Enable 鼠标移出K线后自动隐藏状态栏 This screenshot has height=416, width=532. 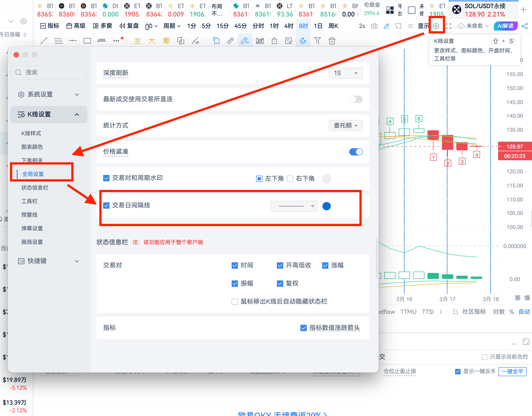point(235,302)
